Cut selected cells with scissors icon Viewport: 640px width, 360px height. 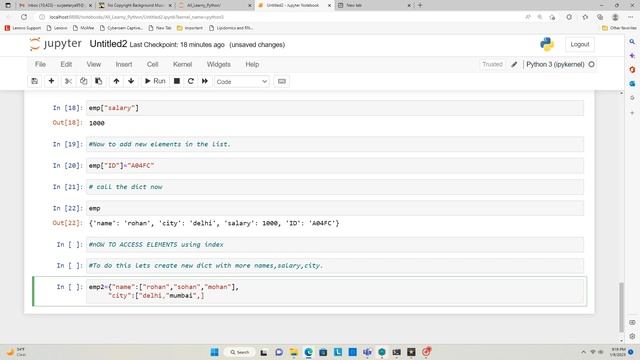[x=68, y=81]
